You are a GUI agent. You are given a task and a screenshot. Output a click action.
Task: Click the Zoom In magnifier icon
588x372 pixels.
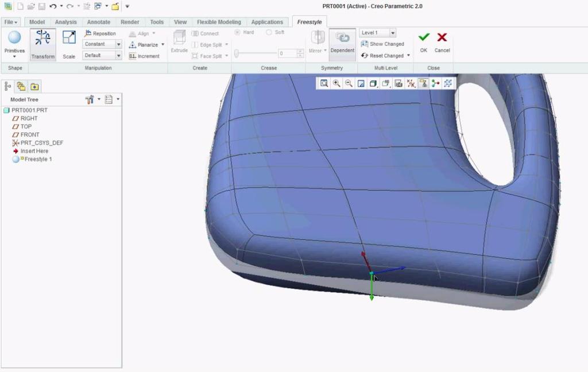336,83
